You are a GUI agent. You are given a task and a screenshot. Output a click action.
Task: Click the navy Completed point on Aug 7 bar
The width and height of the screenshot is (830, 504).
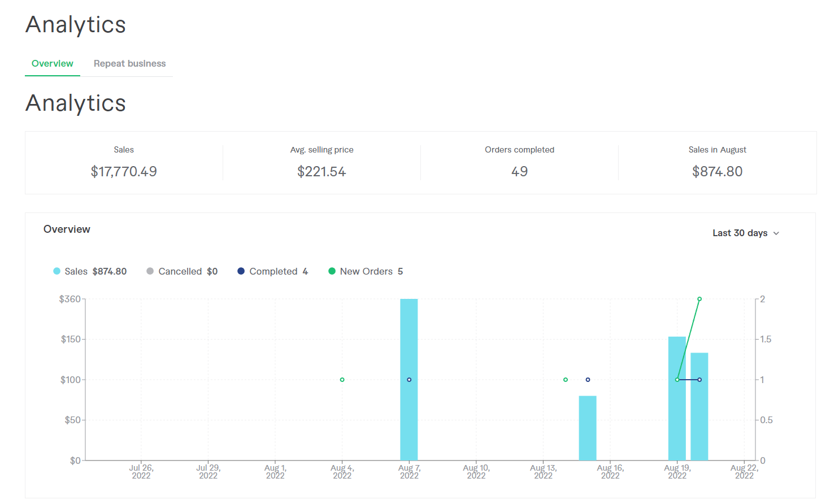[409, 380]
